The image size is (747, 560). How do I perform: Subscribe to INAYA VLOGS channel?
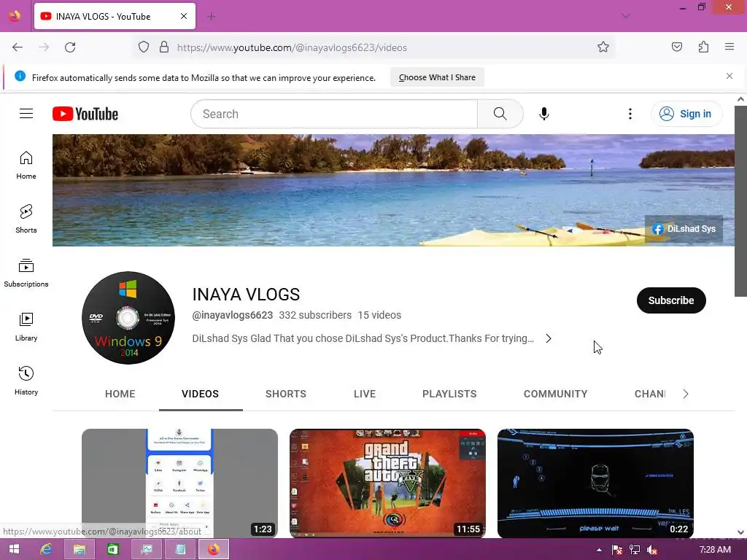tap(671, 300)
